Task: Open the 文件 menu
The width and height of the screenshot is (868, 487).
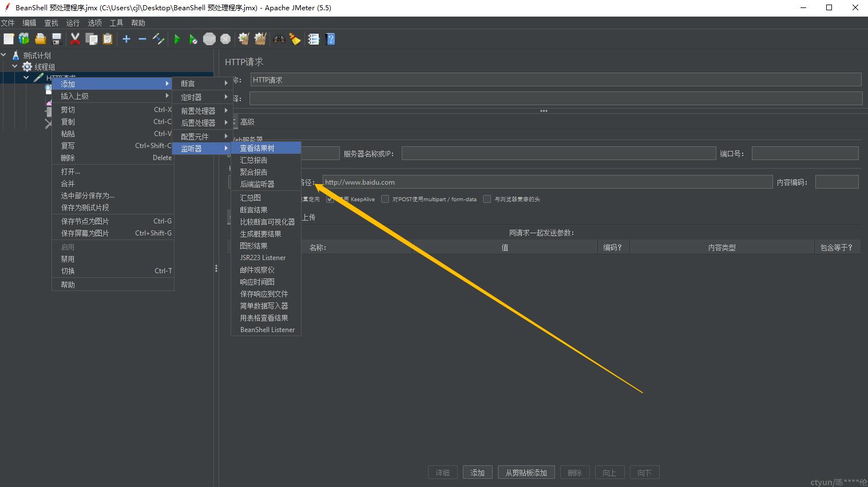Action: click(8, 23)
